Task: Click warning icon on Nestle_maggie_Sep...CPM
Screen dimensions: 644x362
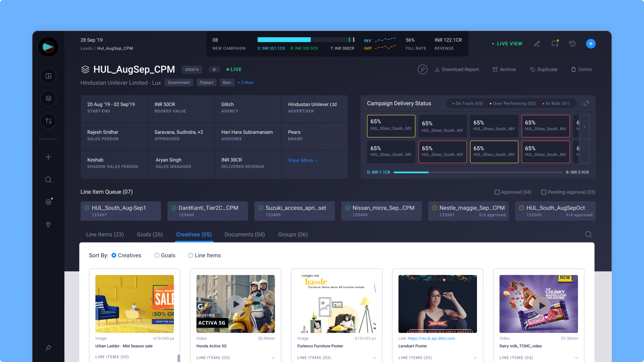Action: point(435,208)
